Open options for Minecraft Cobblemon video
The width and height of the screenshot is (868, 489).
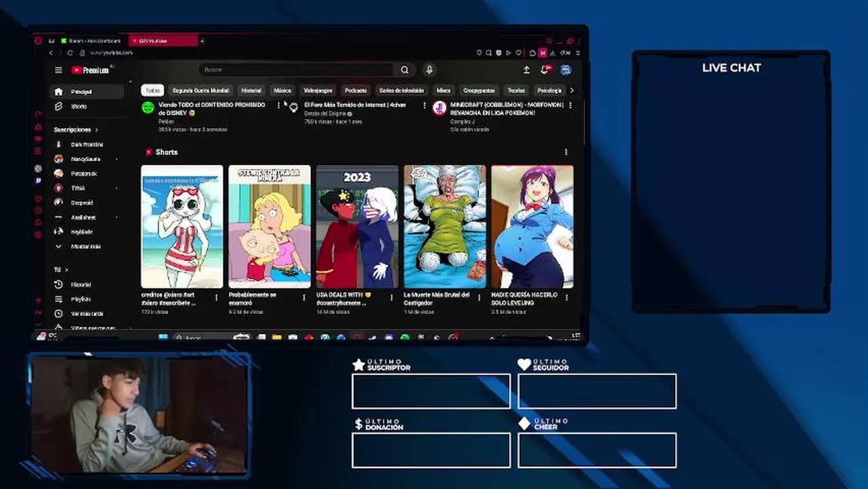tap(570, 106)
